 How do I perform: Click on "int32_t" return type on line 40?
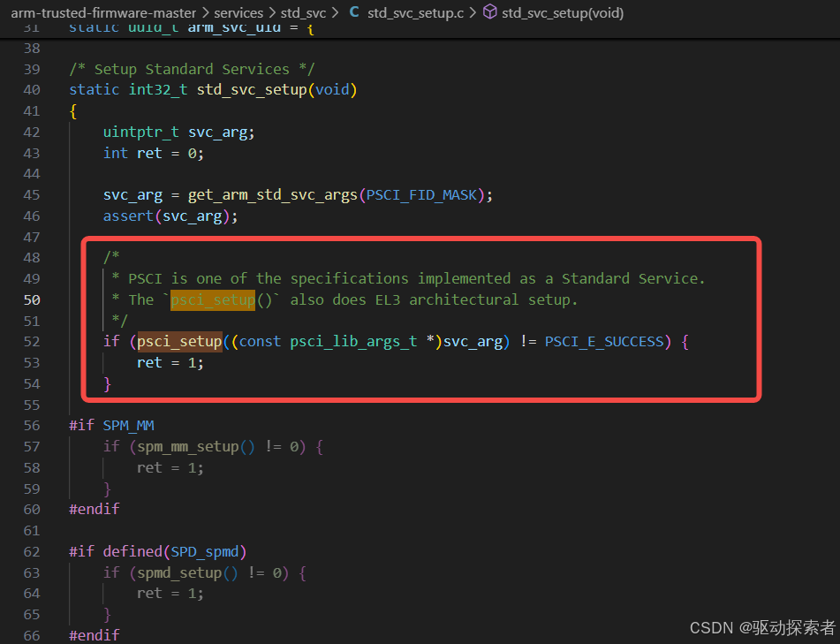pos(158,89)
